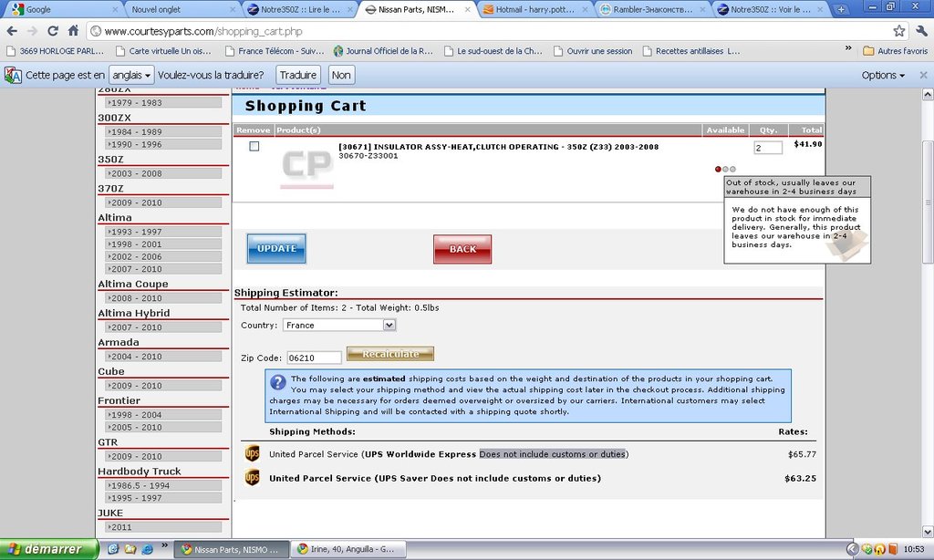Click the page vertical scrollbar up arrow
The height and width of the screenshot is (560, 934).
(x=928, y=94)
